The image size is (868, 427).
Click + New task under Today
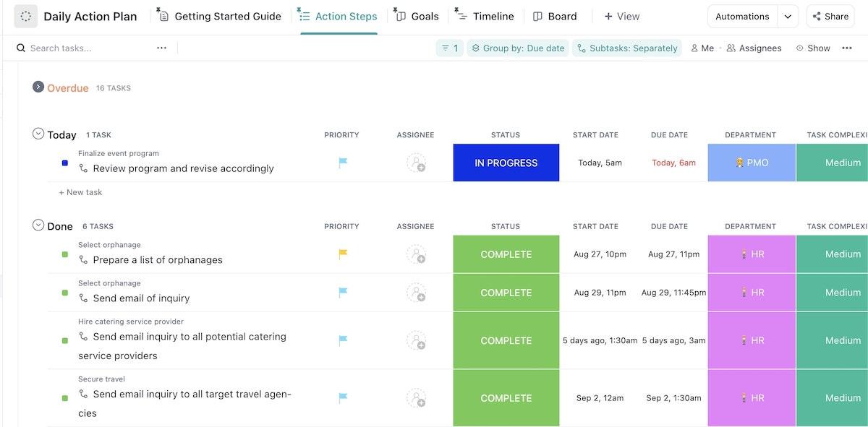point(80,192)
